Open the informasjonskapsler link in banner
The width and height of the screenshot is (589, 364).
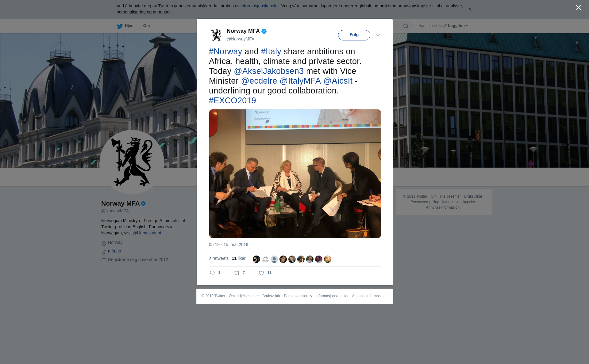pyautogui.click(x=260, y=6)
